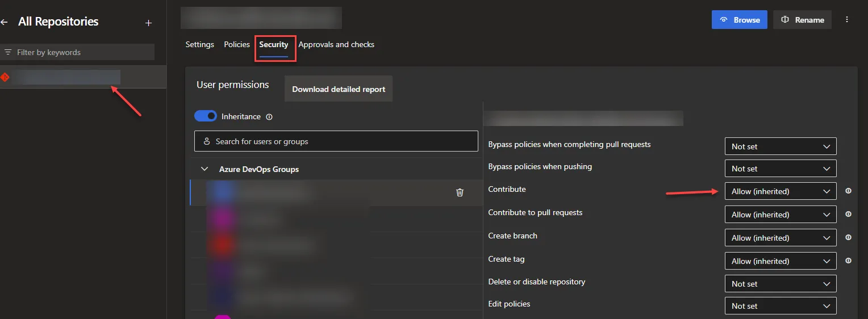Click the Browse button
868x319 pixels.
coord(740,20)
